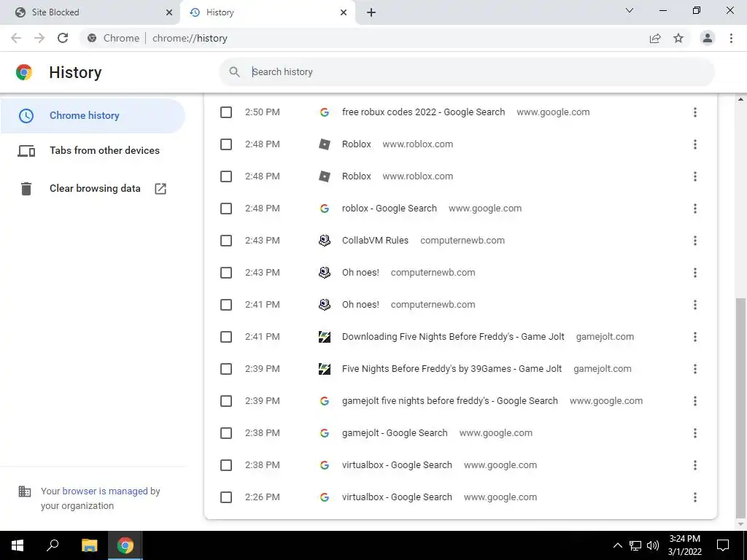Image resolution: width=747 pixels, height=560 pixels.
Task: Check the CollabVM Rules entry
Action: (226, 241)
